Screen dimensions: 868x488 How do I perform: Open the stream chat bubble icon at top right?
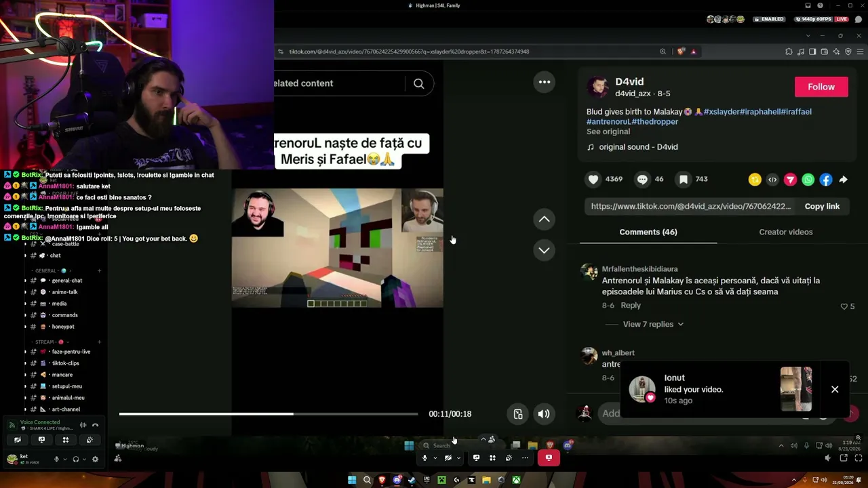coord(859,19)
